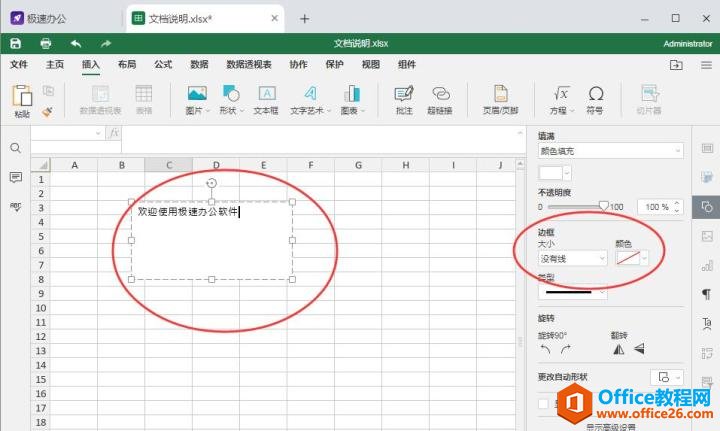Expand the equation (方程) dropdown arrow

(572, 111)
